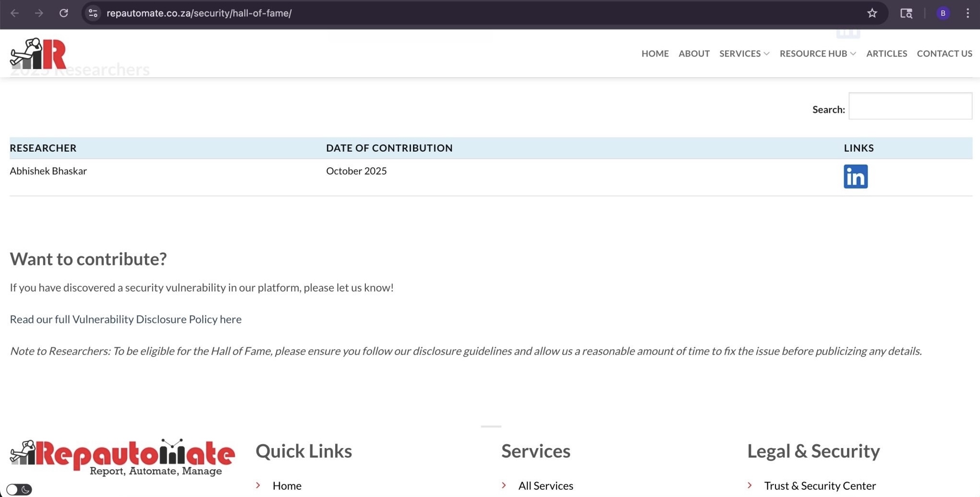Click the Links column header
This screenshot has width=980, height=497.
pos(859,148)
